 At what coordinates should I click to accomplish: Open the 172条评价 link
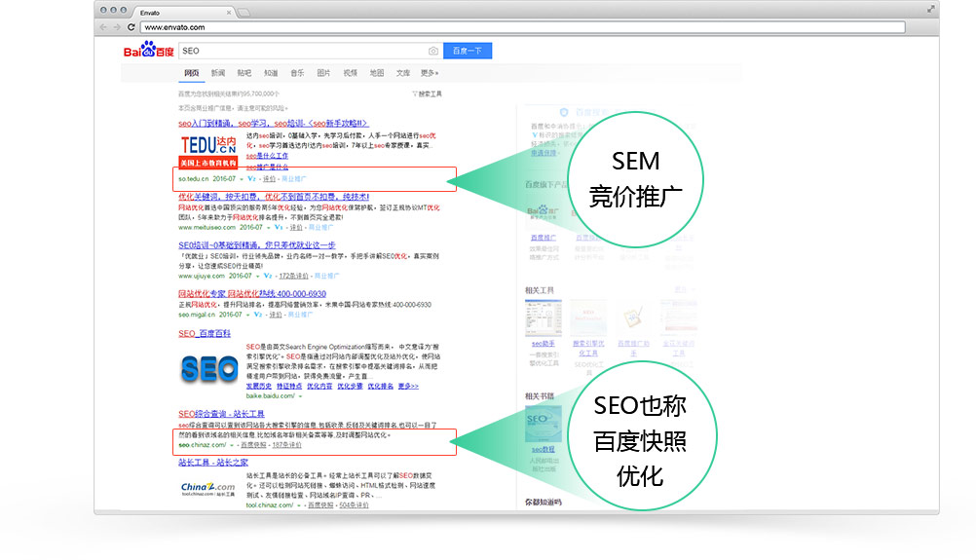tap(293, 276)
